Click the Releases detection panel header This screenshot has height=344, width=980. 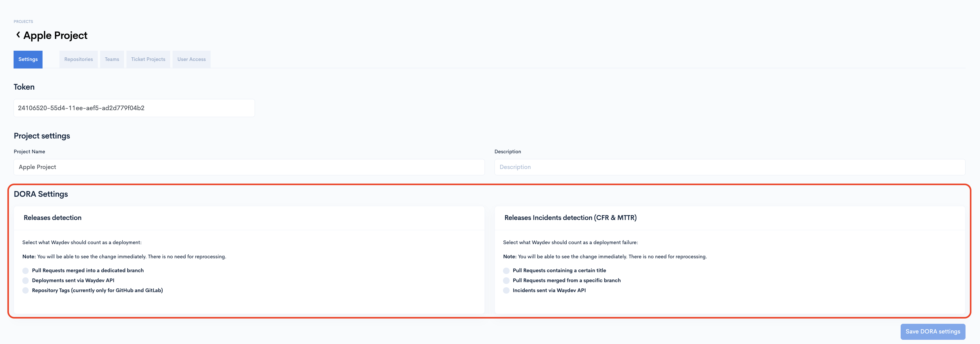coord(52,218)
